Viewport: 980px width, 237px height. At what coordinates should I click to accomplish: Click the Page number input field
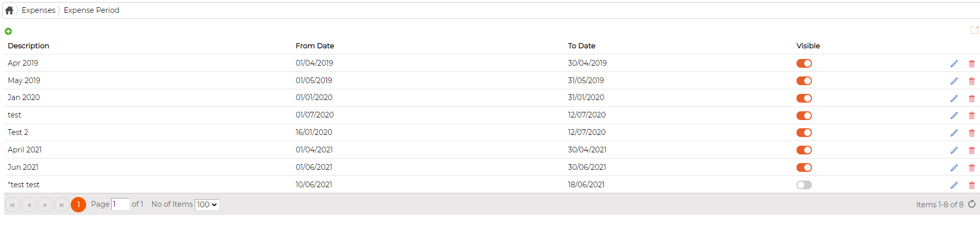120,204
